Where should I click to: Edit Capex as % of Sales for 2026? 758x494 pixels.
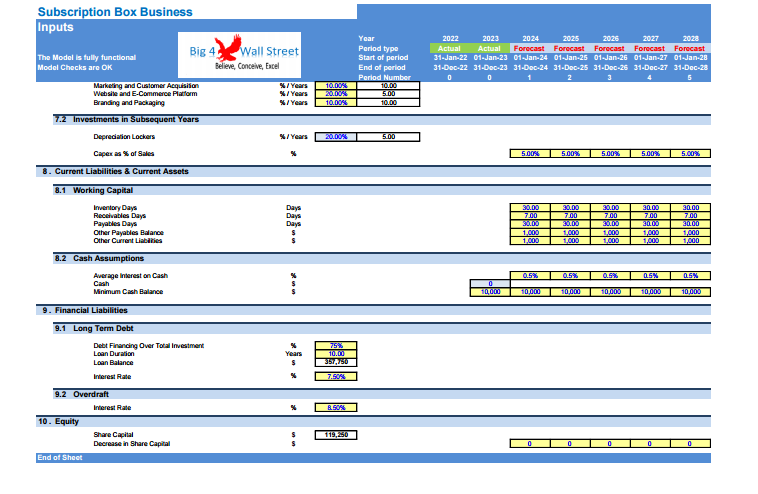pos(610,154)
